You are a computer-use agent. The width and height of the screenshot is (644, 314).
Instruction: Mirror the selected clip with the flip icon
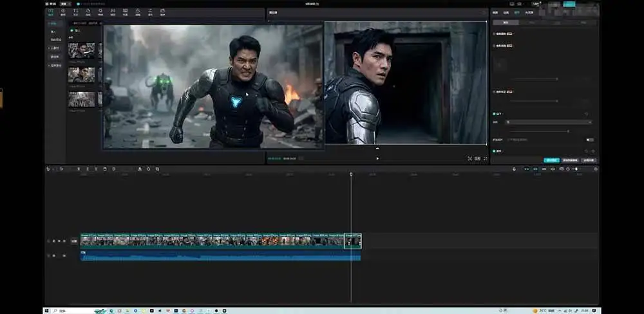click(x=140, y=169)
